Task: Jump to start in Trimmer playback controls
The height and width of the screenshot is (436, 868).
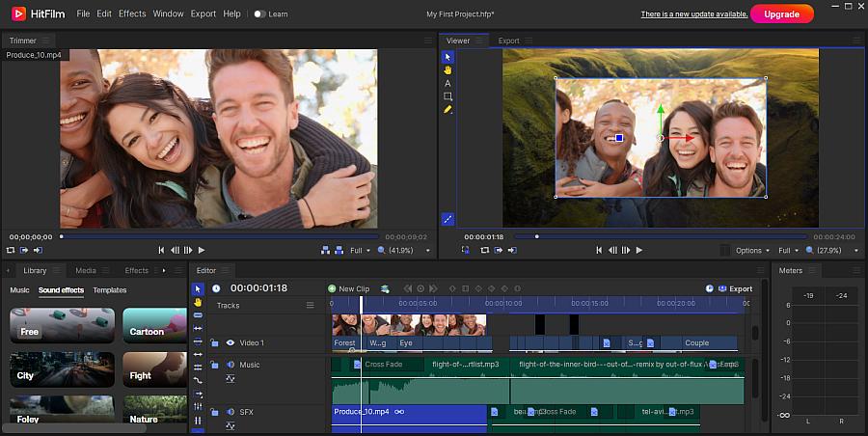Action: click(161, 250)
